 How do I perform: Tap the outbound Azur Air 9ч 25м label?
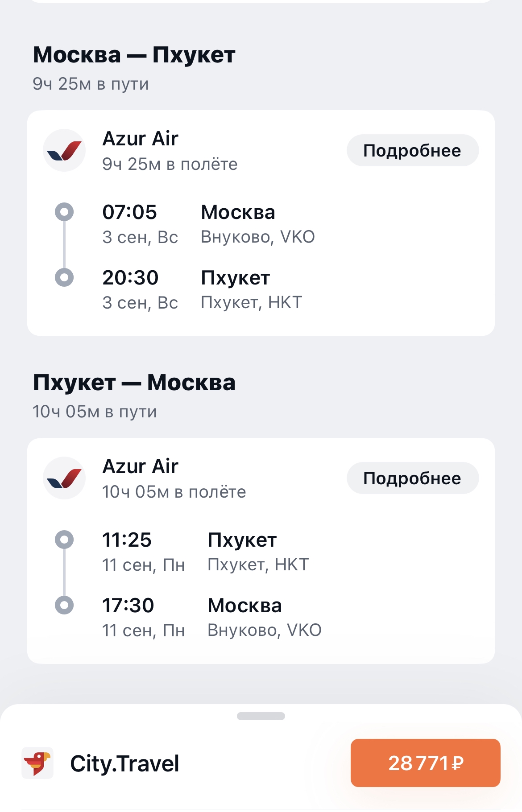coord(170,151)
